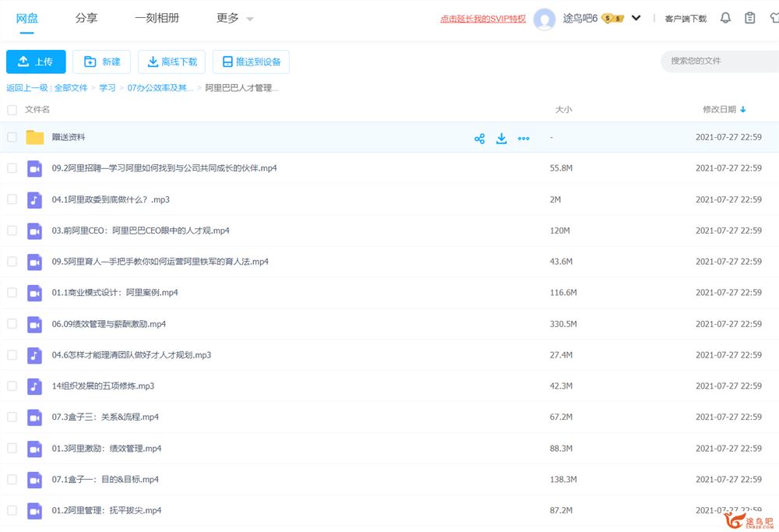779x532 pixels.
Task: Check the box for 01.1商业模式设计:阿里案例.mp4
Action: (12, 293)
